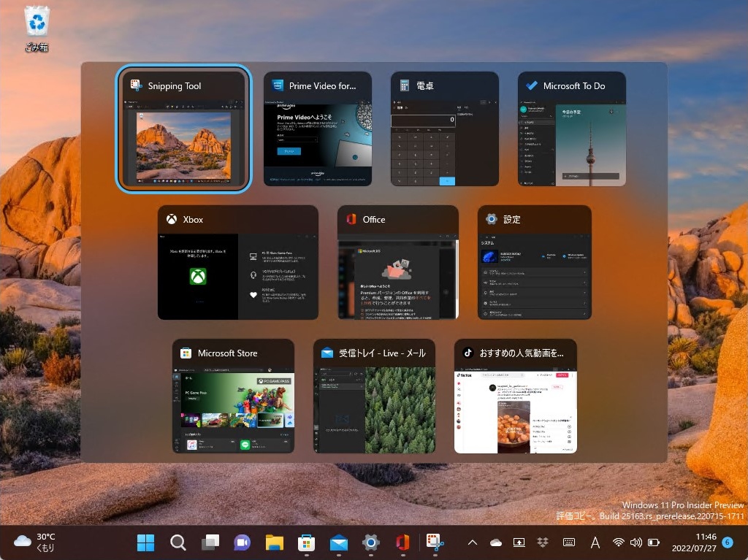The image size is (748, 560).
Task: Switch to Microsoft Store window thumbnail
Action: click(x=233, y=396)
